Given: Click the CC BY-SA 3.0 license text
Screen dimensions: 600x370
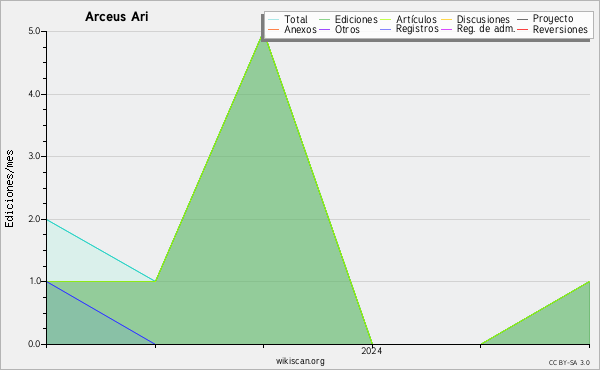Looking at the screenshot, I should coord(569,362).
